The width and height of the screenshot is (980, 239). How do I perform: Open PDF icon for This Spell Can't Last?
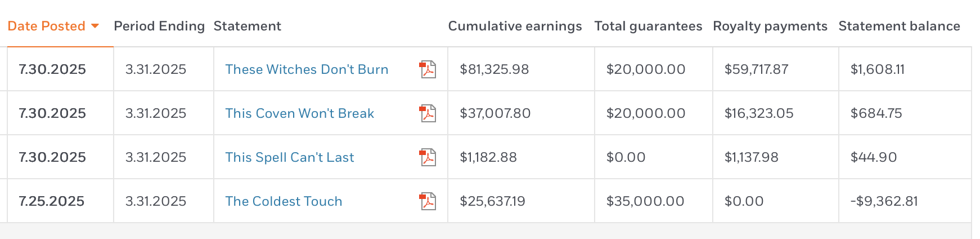tap(428, 157)
